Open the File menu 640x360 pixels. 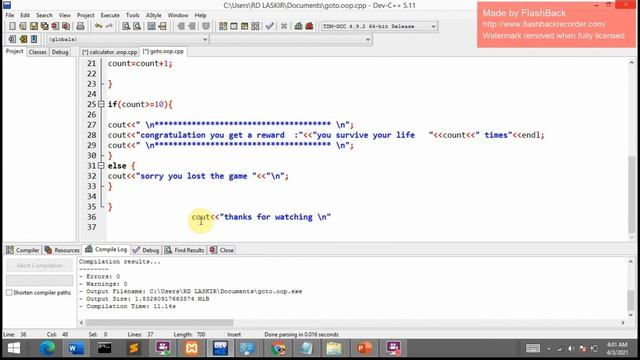click(10, 15)
